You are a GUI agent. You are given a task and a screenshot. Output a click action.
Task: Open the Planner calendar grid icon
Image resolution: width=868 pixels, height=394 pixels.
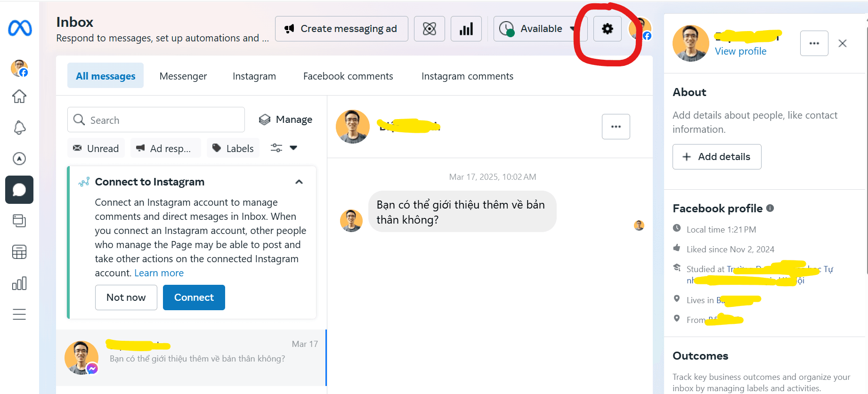(x=19, y=252)
